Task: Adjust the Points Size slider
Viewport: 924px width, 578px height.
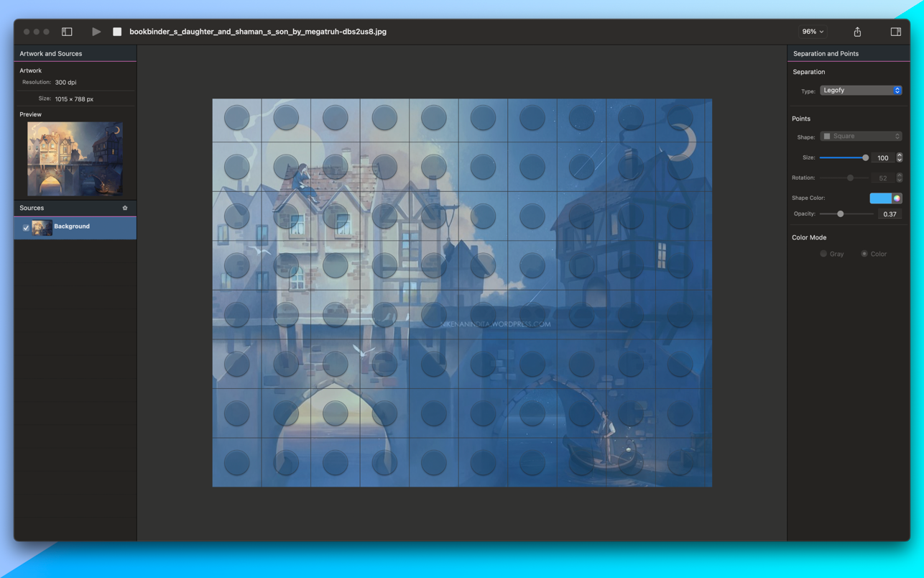Action: (844, 158)
